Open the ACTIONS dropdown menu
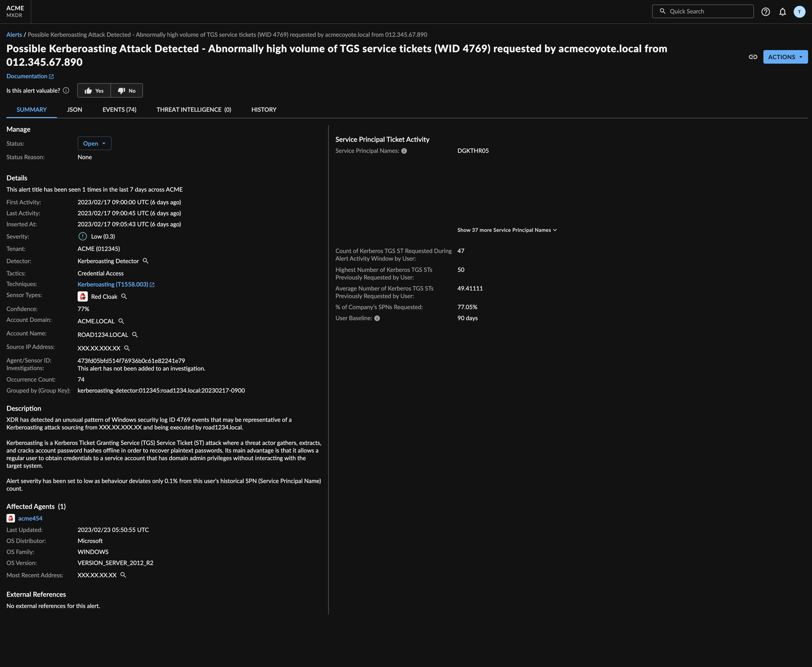 tap(785, 57)
